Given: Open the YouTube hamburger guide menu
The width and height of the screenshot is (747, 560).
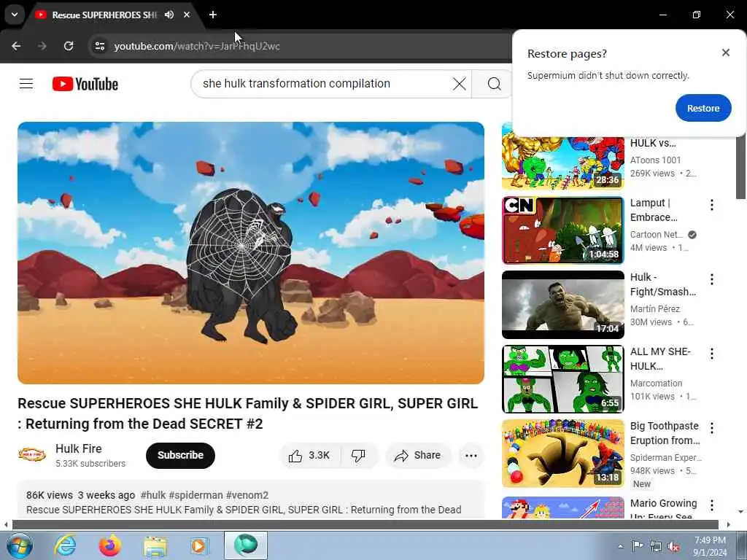Looking at the screenshot, I should pos(26,84).
